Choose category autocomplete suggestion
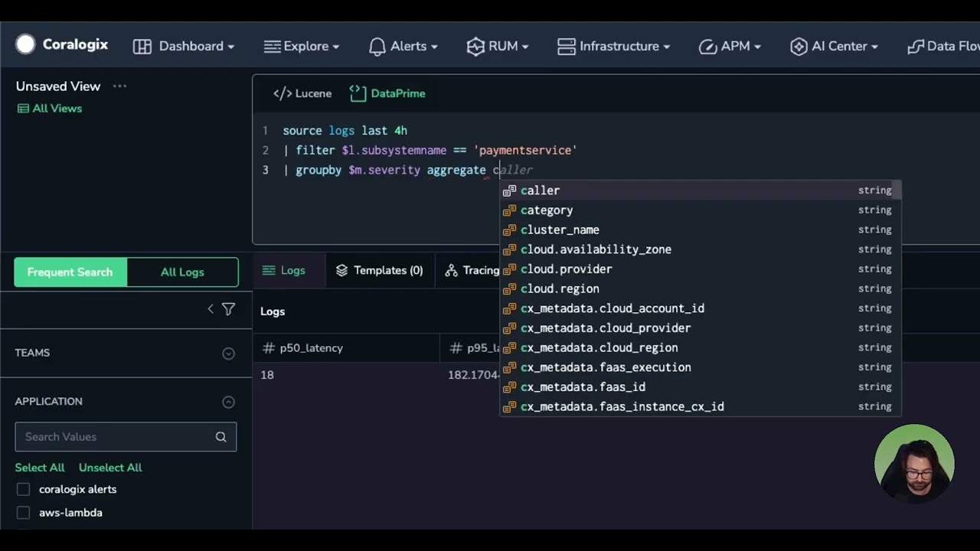This screenshot has width=980, height=551. (701, 210)
